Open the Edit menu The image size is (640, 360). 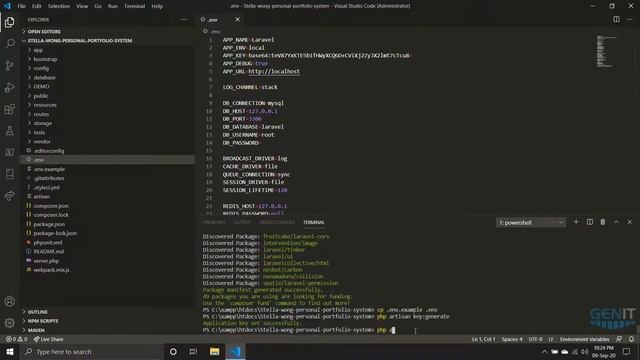coord(37,6)
